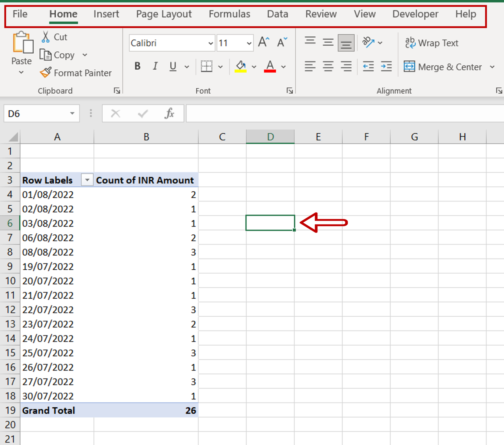Switch to the Formulas tab
Screen dimensions: 504x445
(x=229, y=14)
